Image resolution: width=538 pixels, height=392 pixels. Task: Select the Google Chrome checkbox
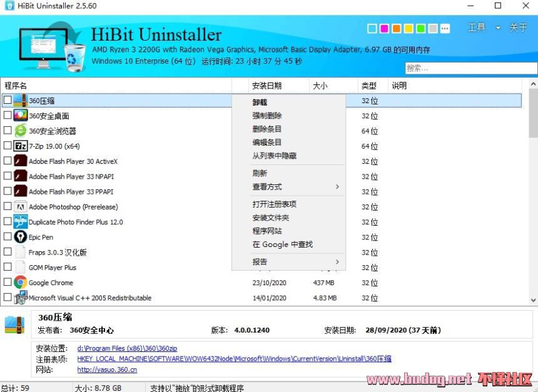point(8,281)
